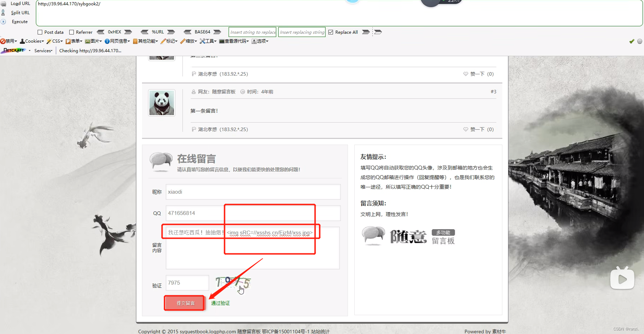The image size is (644, 334).
Task: Open the 选项 menu
Action: (260, 41)
